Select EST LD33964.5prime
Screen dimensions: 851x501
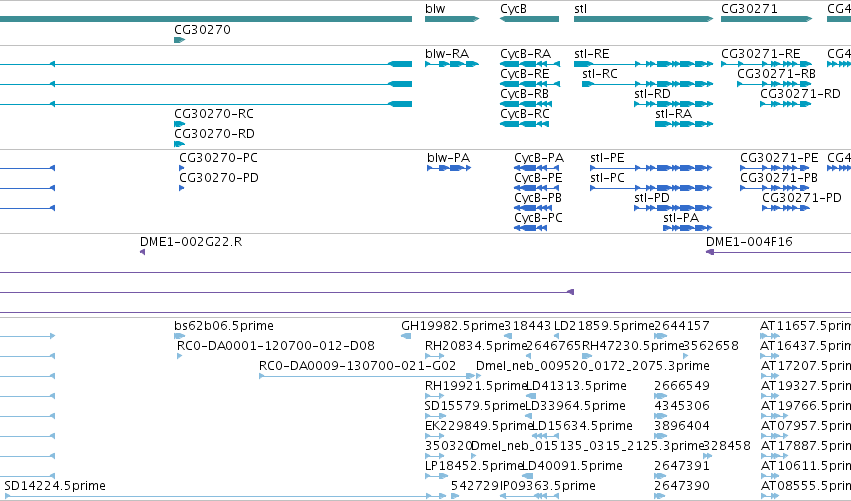coord(575,407)
